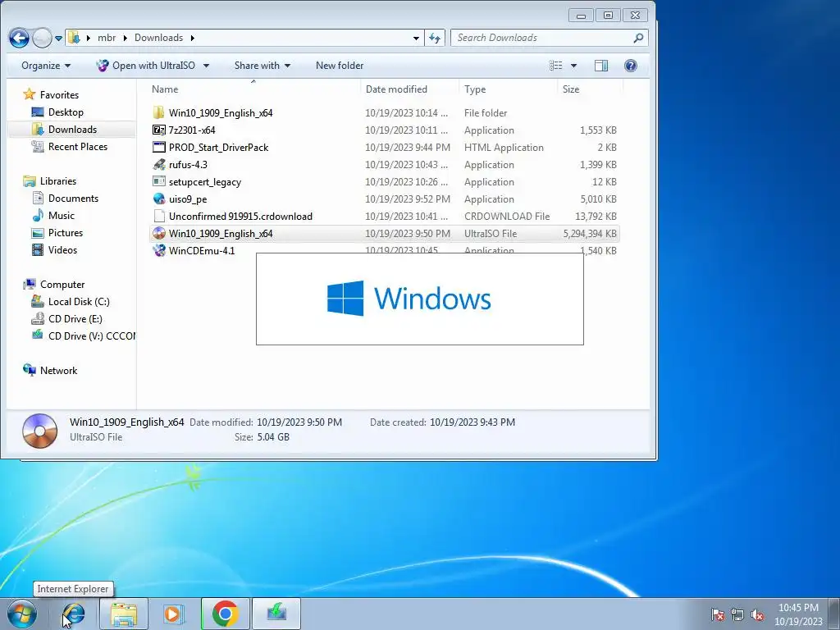This screenshot has height=630, width=840.
Task: Click the network tray icon
Action: pos(737,614)
